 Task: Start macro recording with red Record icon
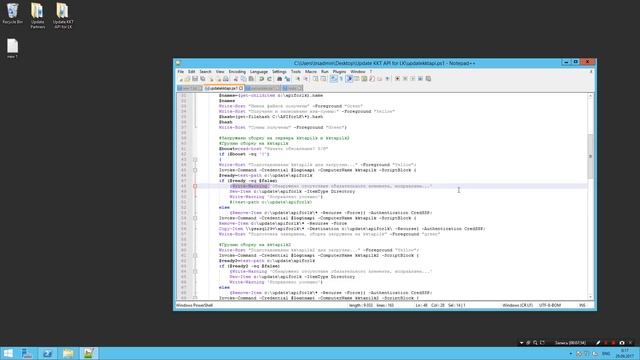(397, 79)
